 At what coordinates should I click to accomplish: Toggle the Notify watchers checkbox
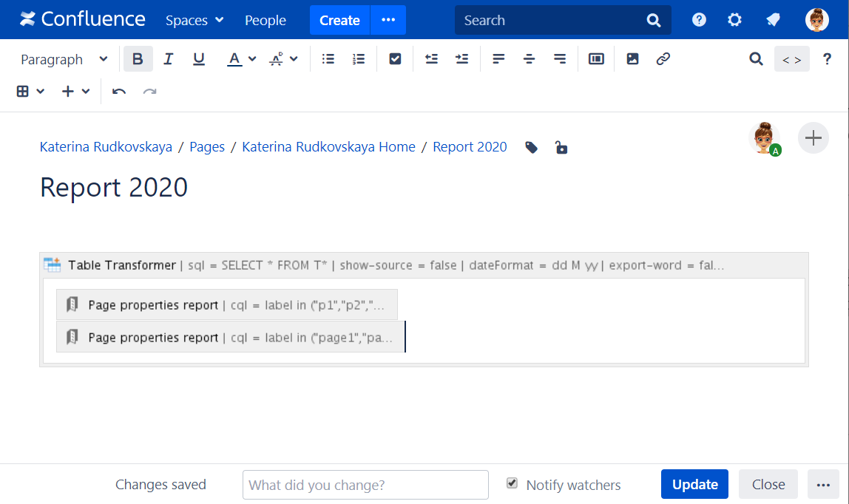click(512, 483)
